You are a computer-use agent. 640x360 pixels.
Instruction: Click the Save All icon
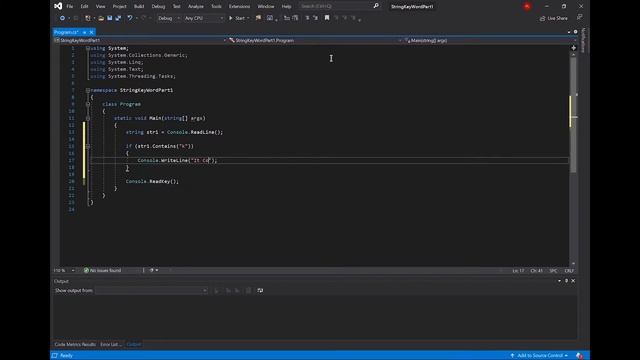(x=118, y=18)
